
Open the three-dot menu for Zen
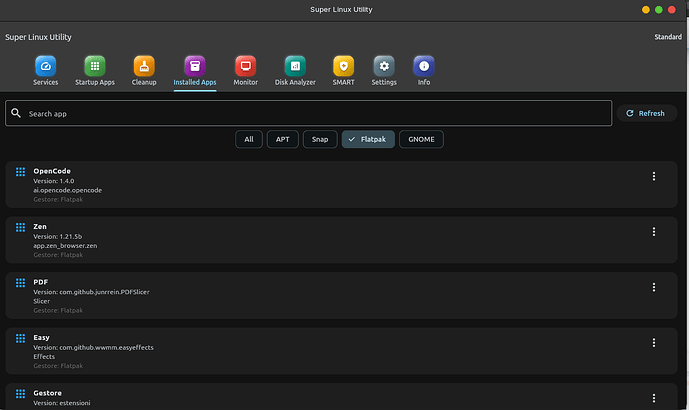pyautogui.click(x=654, y=232)
